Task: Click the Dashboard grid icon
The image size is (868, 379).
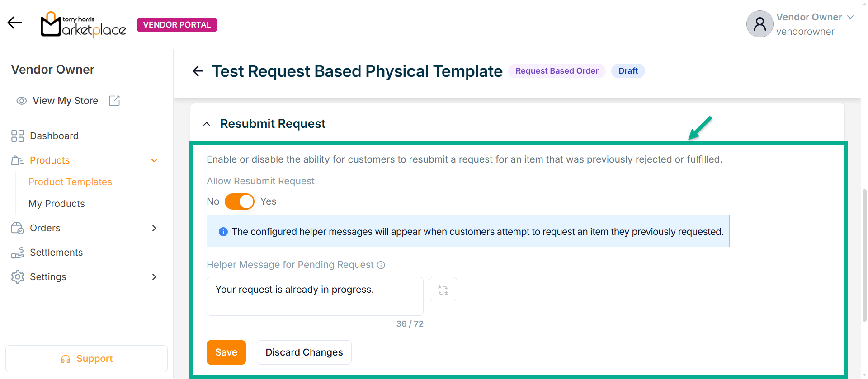Action: tap(18, 136)
